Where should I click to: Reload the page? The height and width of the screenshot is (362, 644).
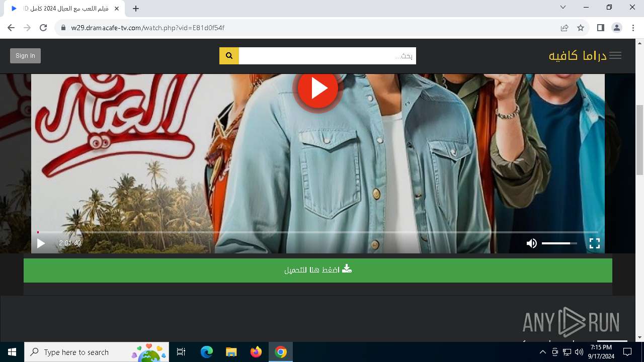[x=43, y=28]
